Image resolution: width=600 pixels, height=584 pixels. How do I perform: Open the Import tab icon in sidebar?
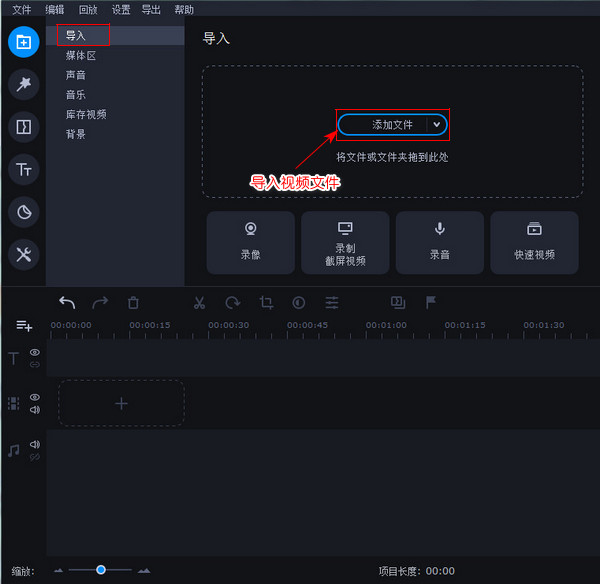(23, 42)
